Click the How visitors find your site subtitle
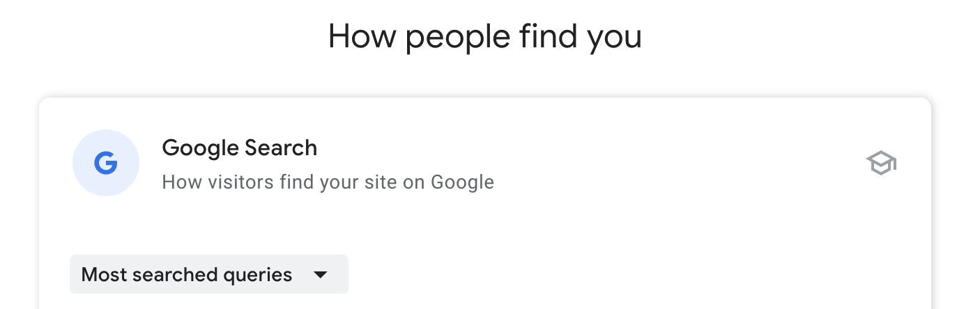Image resolution: width=980 pixels, height=309 pixels. (x=328, y=182)
